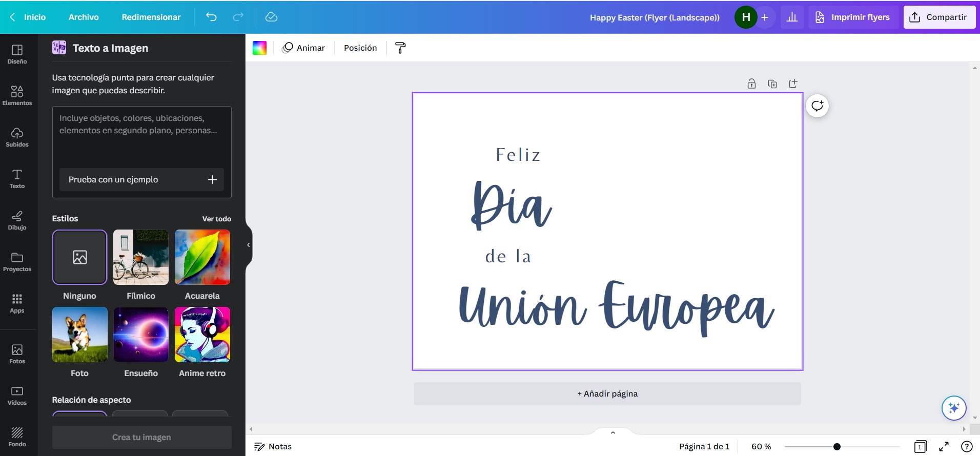The image size is (980, 456).
Task: Open the Diseño side panel
Action: 17,54
